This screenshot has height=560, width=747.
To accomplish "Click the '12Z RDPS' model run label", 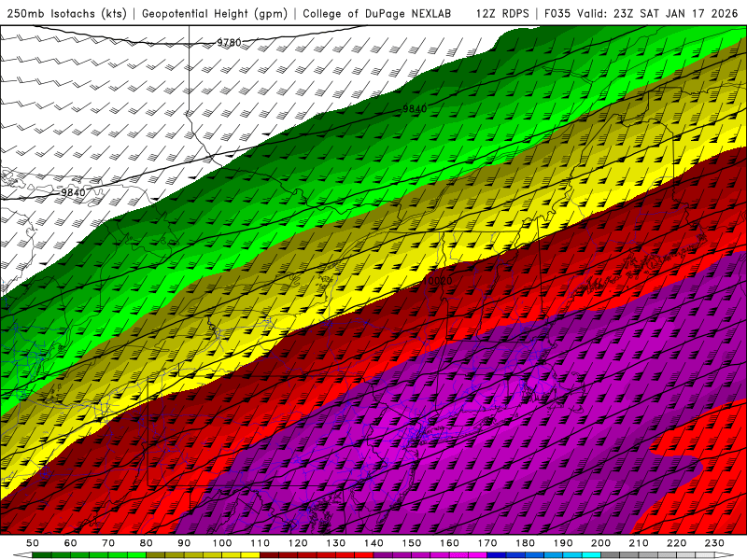I will pyautogui.click(x=502, y=13).
